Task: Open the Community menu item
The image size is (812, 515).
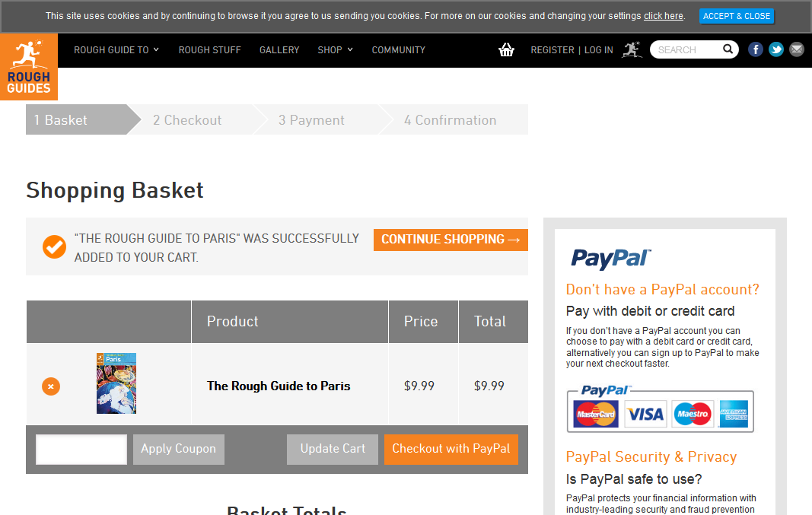Action: (398, 50)
